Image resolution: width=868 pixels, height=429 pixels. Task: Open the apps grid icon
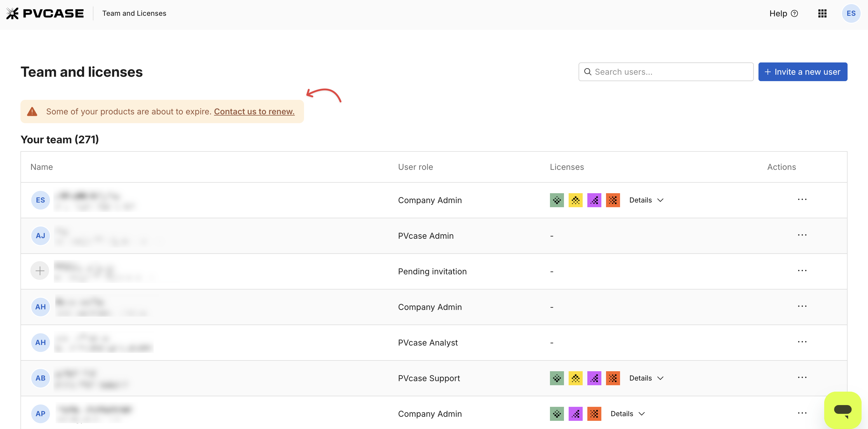tap(822, 13)
